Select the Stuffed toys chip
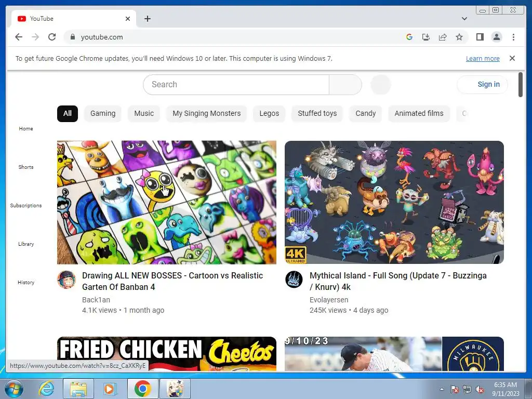Viewport: 532px width, 399px height. 317,113
